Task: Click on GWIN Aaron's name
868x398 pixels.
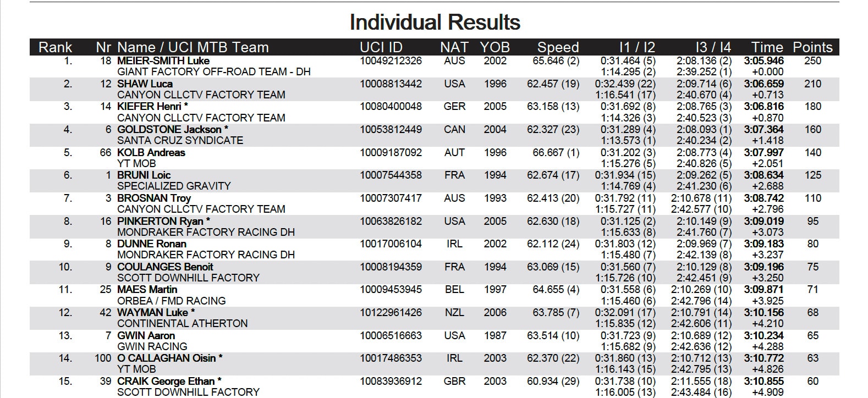Action: click(x=146, y=336)
